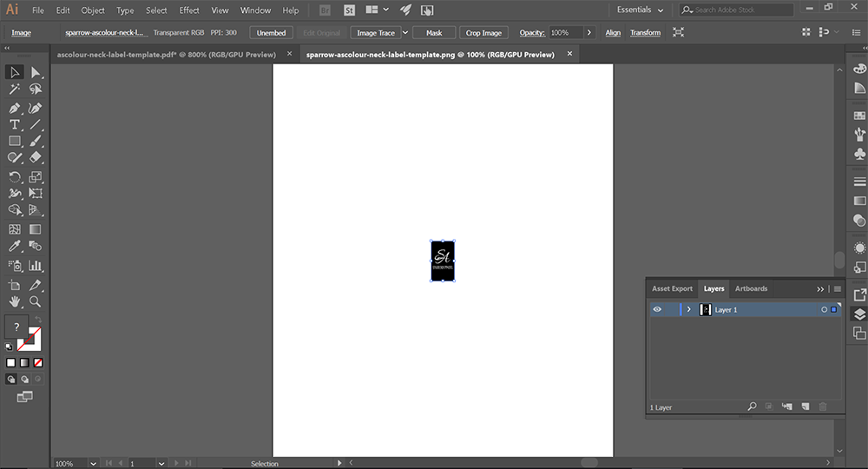
Task: Open the Object menu
Action: click(93, 10)
